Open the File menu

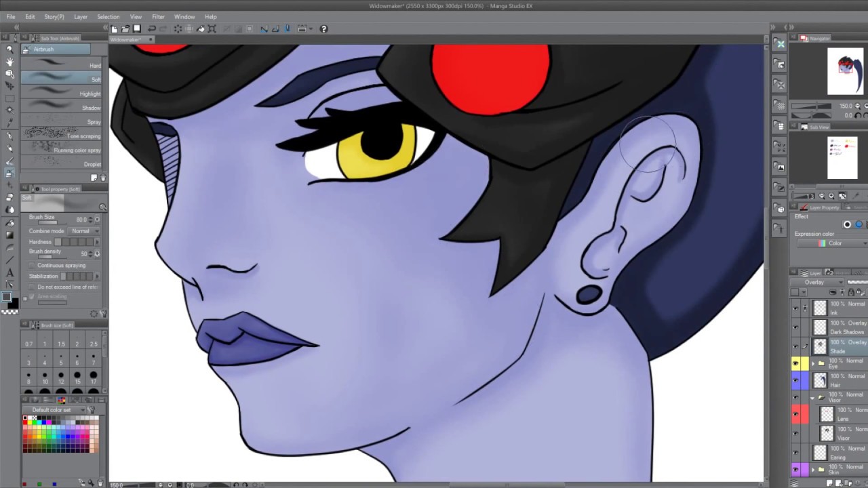(11, 17)
